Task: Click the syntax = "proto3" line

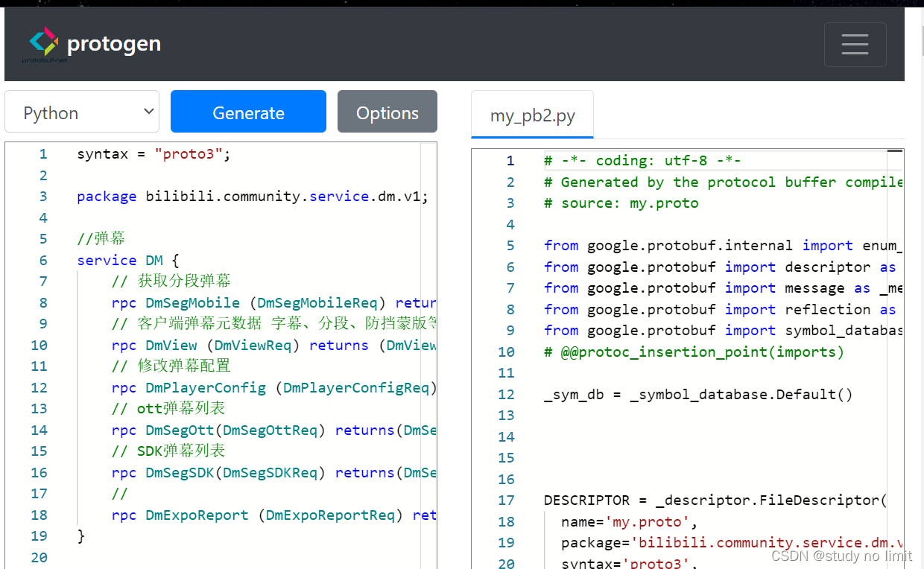Action: click(x=154, y=154)
